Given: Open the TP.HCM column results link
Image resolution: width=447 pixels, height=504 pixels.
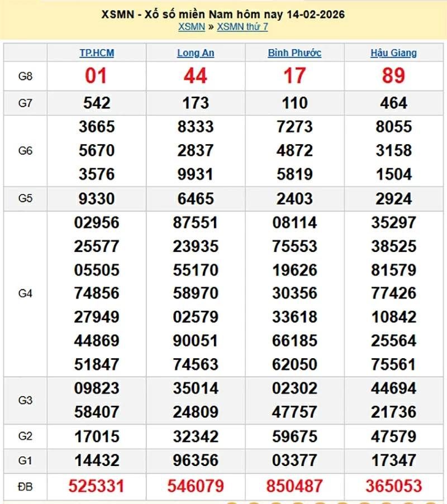Looking at the screenshot, I should 96,53.
